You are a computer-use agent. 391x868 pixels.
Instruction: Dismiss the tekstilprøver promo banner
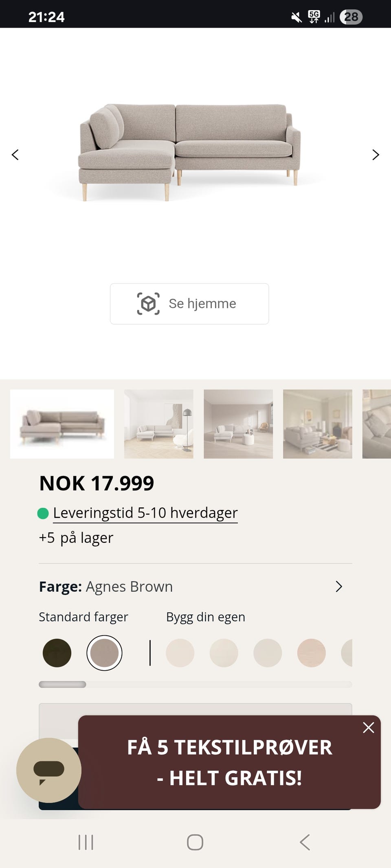[x=369, y=728]
